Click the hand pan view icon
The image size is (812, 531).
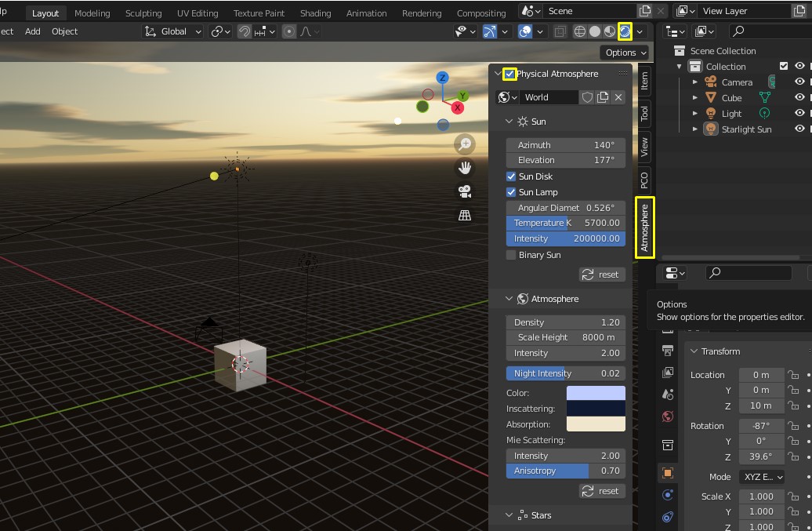coord(465,167)
